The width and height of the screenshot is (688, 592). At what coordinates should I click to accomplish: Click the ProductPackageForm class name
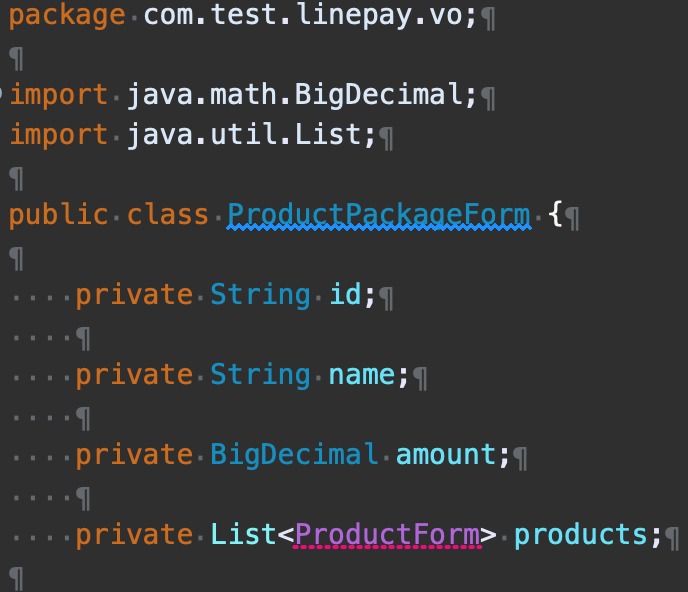(378, 215)
